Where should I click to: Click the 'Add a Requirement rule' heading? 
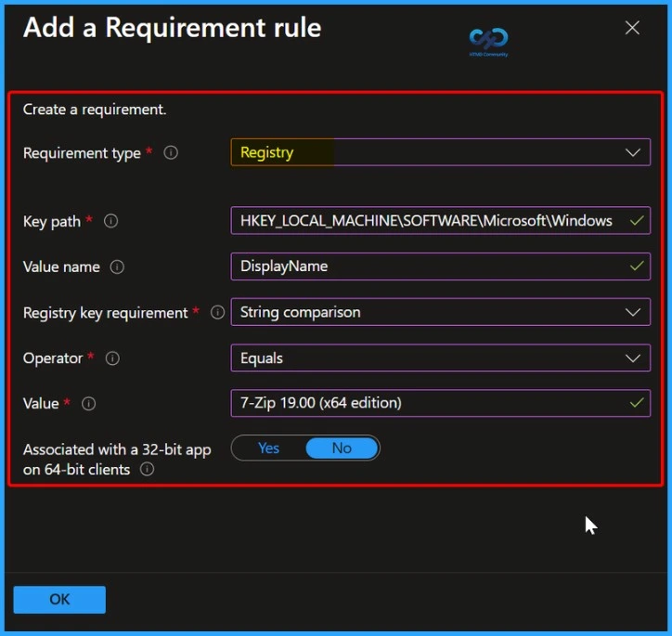[173, 28]
